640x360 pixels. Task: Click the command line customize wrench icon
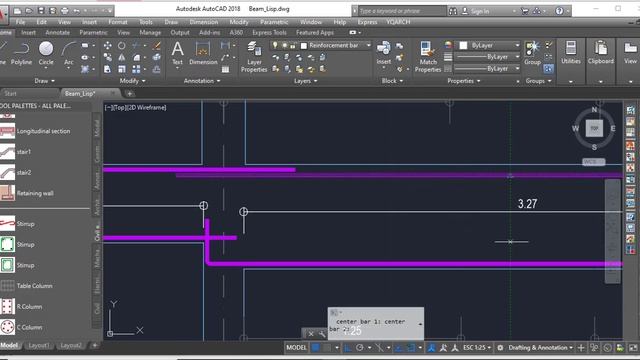point(322,334)
